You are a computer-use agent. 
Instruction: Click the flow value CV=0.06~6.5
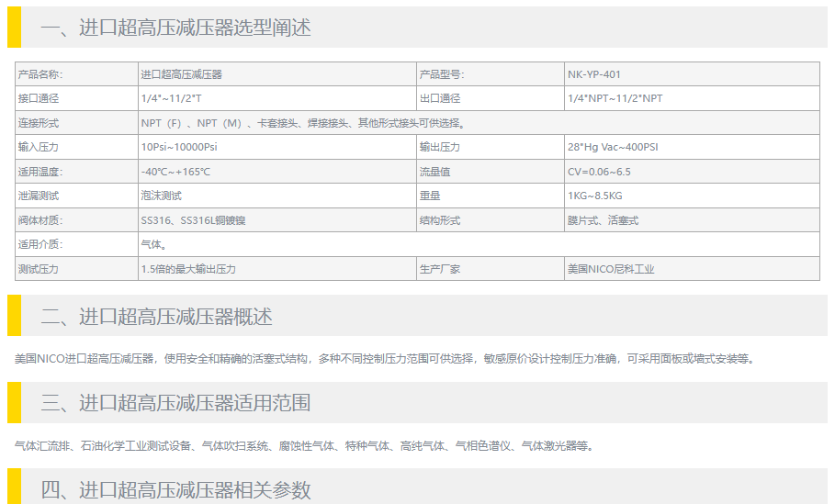pyautogui.click(x=599, y=172)
